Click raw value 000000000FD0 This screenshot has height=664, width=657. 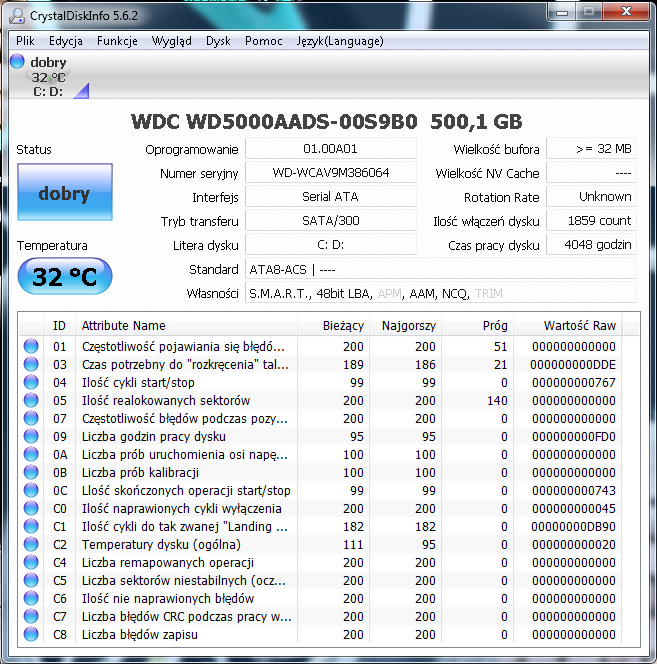[574, 437]
